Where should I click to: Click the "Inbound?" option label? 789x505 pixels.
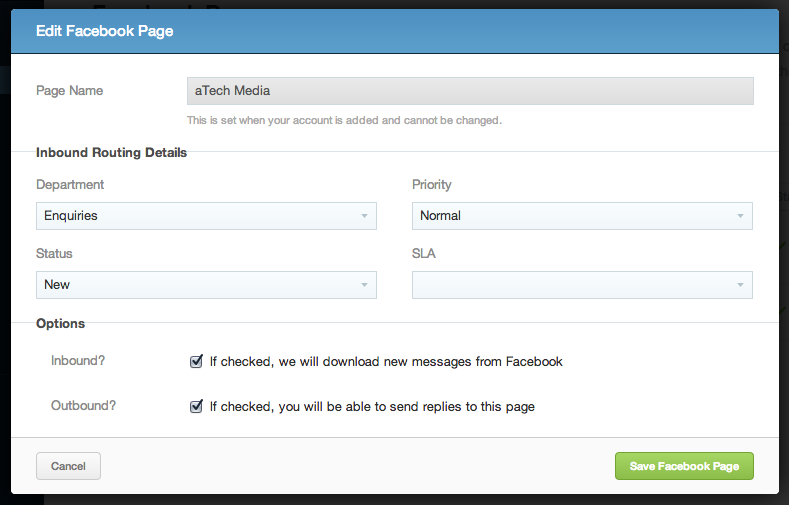click(78, 361)
